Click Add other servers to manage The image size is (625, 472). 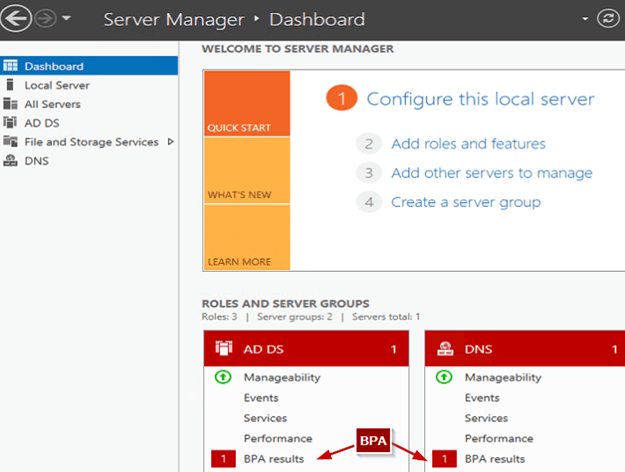[x=492, y=173]
